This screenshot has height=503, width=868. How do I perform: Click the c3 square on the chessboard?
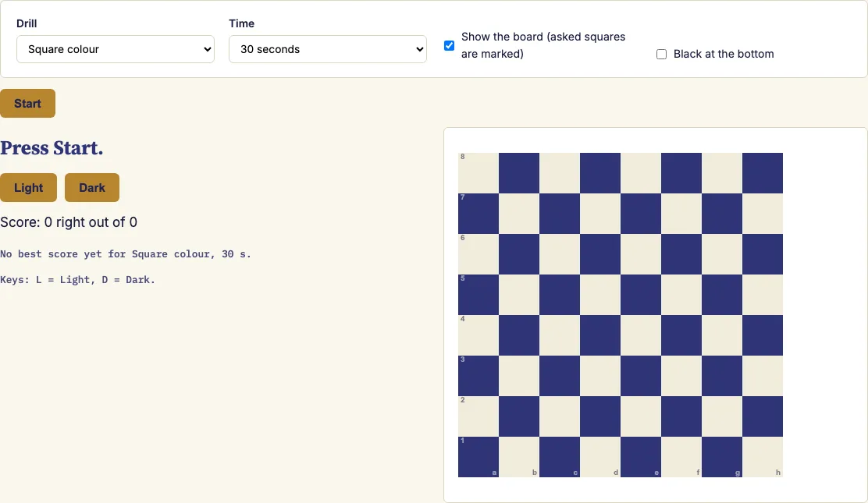click(x=560, y=376)
